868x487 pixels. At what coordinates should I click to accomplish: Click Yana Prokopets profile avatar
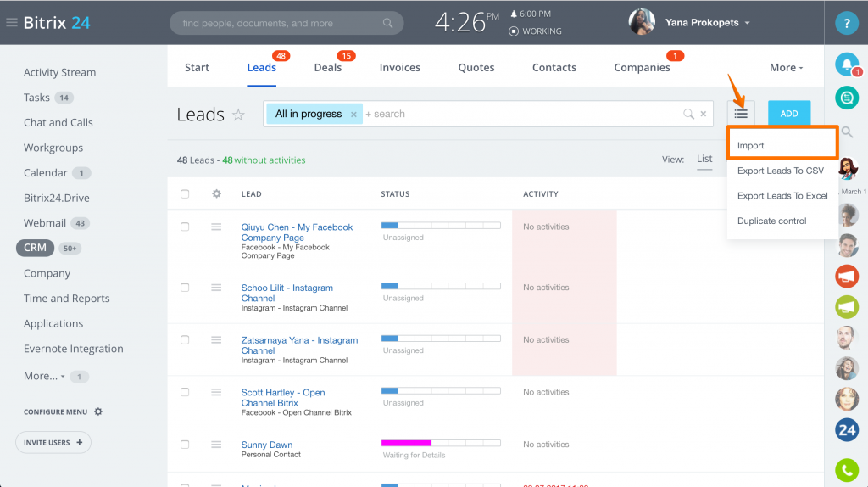click(642, 22)
